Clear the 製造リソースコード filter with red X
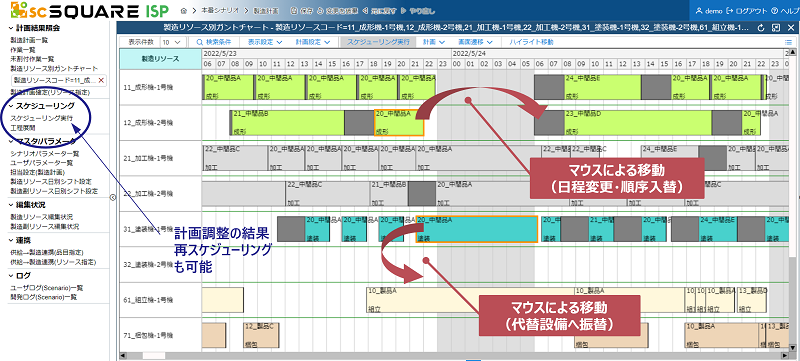Screen dimensions: 800x361 click(101, 80)
